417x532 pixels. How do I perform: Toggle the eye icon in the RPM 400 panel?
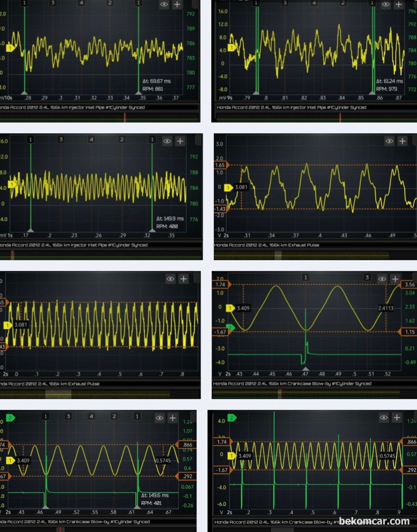[x=167, y=141]
